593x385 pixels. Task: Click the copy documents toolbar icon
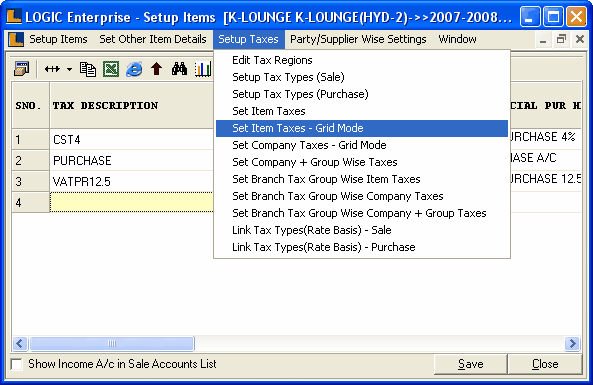click(88, 69)
